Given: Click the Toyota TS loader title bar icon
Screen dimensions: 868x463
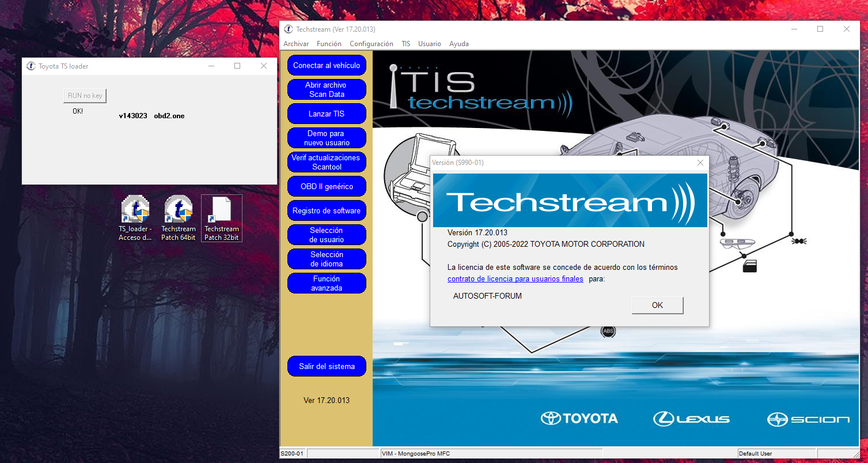Looking at the screenshot, I should click(x=31, y=66).
